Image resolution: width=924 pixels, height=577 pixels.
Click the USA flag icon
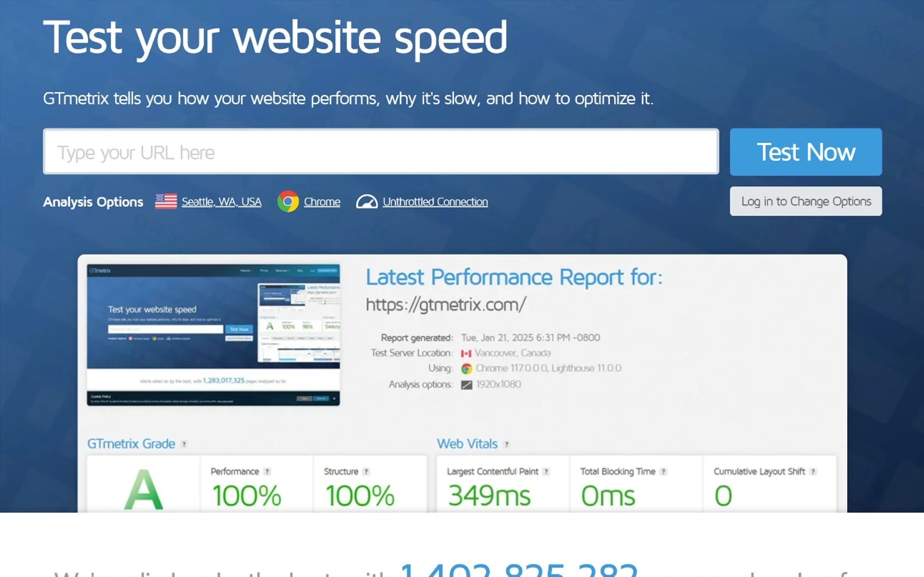166,201
